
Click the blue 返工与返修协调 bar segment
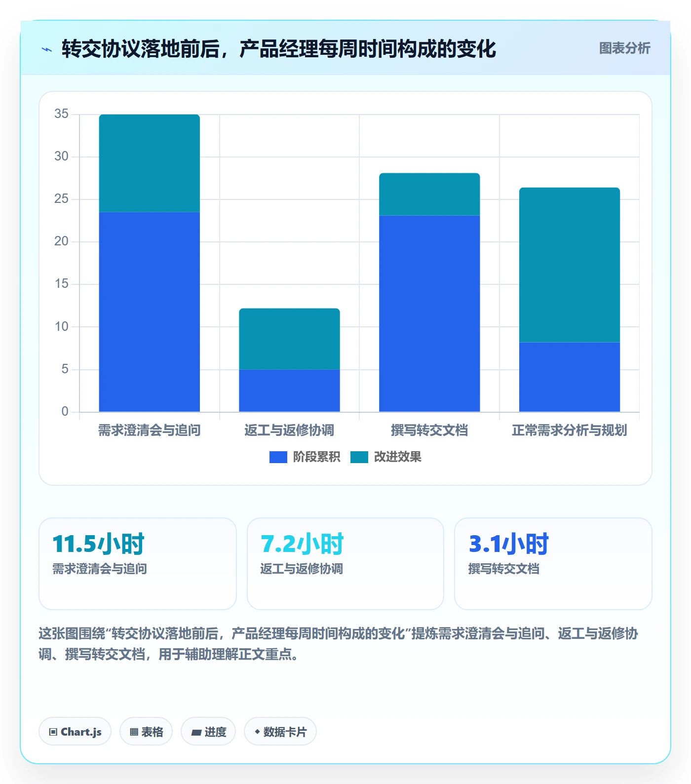point(290,391)
